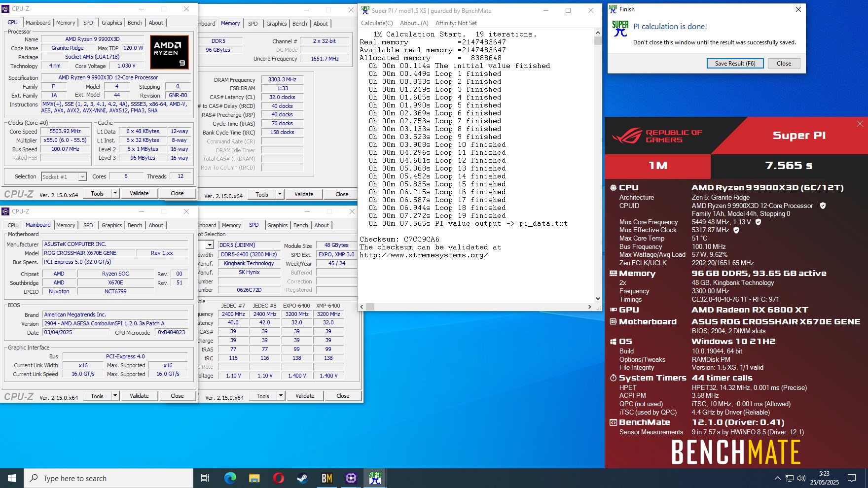868x488 pixels.
Task: Click Validate in the CPU tab window
Action: pos(139,193)
